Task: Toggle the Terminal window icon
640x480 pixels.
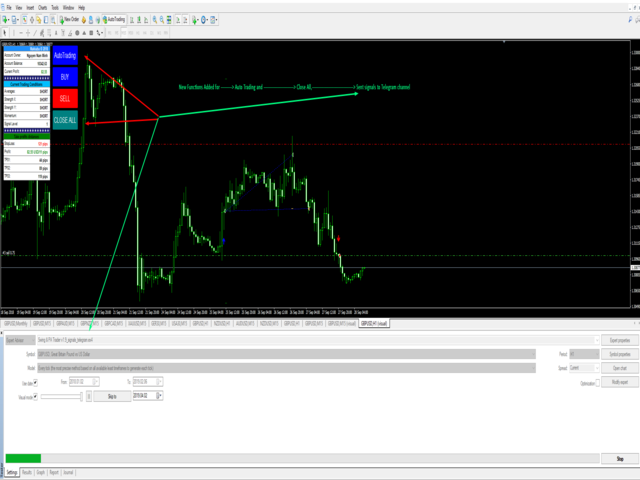Action: point(46,20)
